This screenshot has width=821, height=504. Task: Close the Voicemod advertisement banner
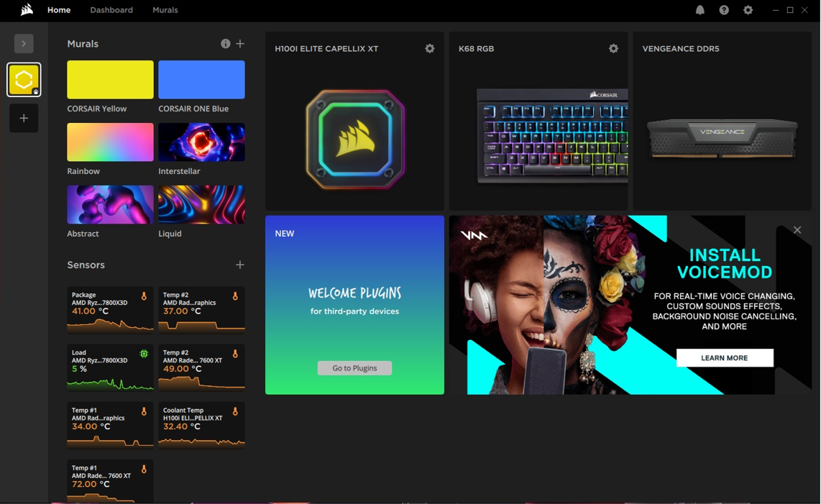[797, 230]
